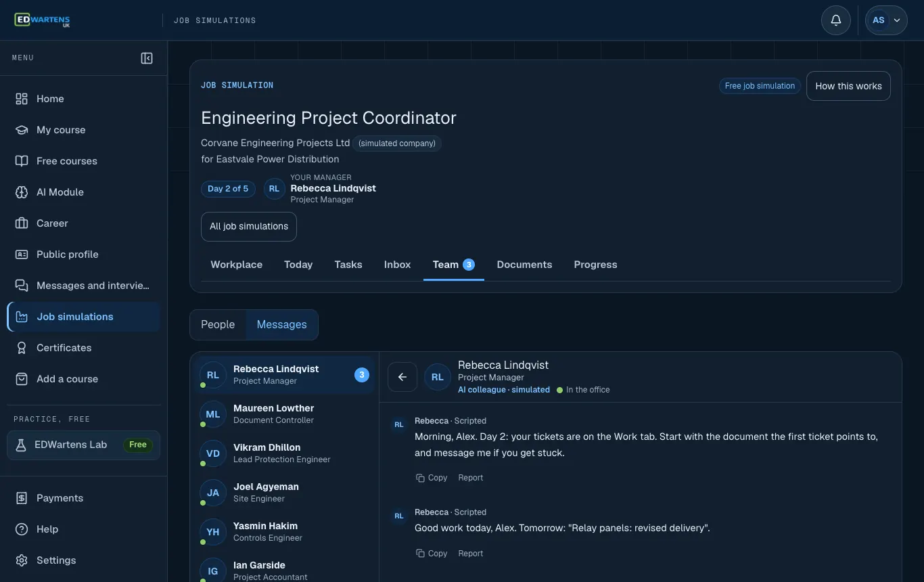Click the Certificates ribbon icon

(x=22, y=348)
